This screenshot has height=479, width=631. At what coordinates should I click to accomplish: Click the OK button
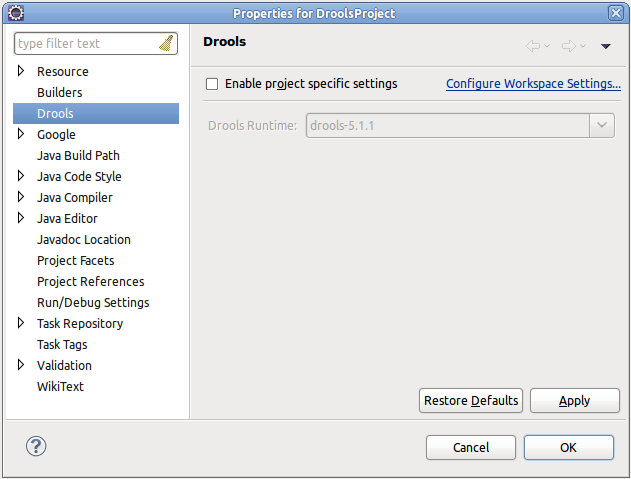568,447
